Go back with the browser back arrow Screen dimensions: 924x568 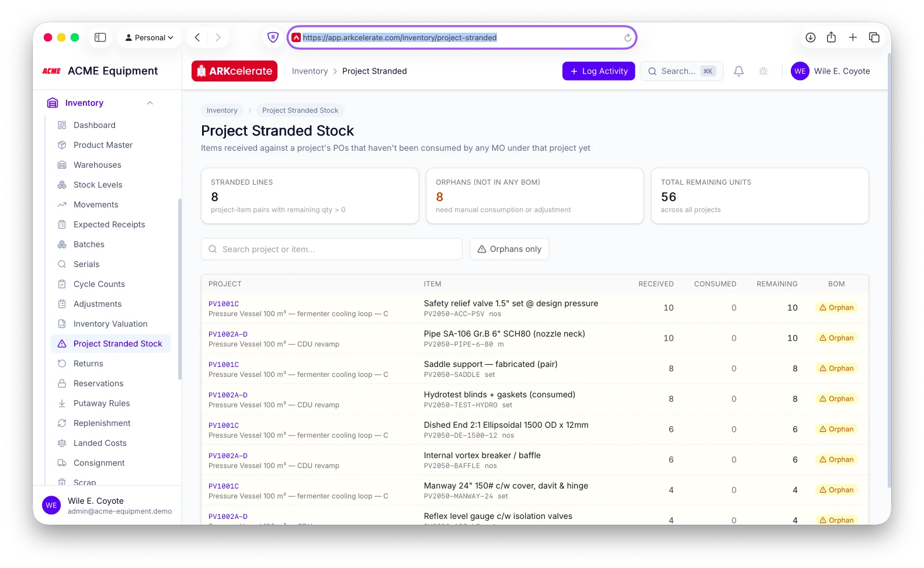197,37
